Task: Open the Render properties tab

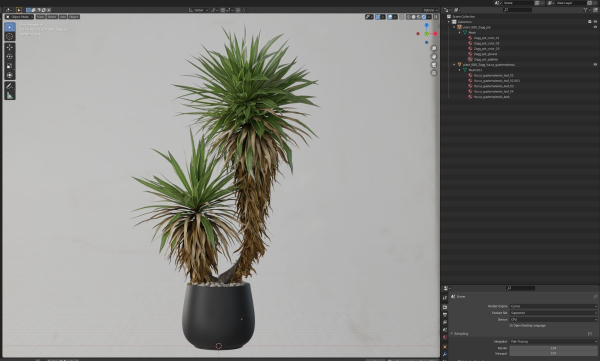Action: pos(445,307)
